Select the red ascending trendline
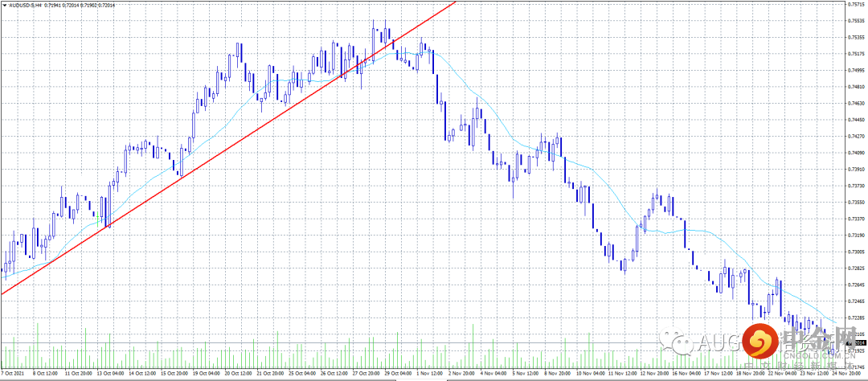868x381 pixels. coord(228,149)
